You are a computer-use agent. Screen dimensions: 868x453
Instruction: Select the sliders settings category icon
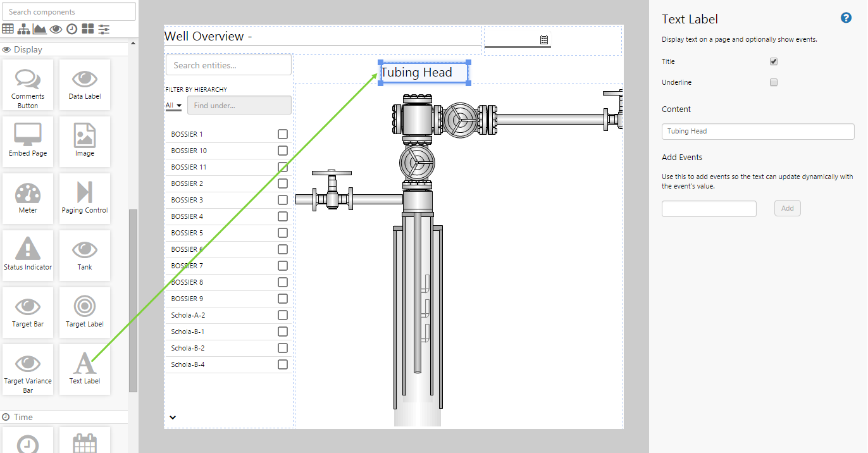[104, 29]
